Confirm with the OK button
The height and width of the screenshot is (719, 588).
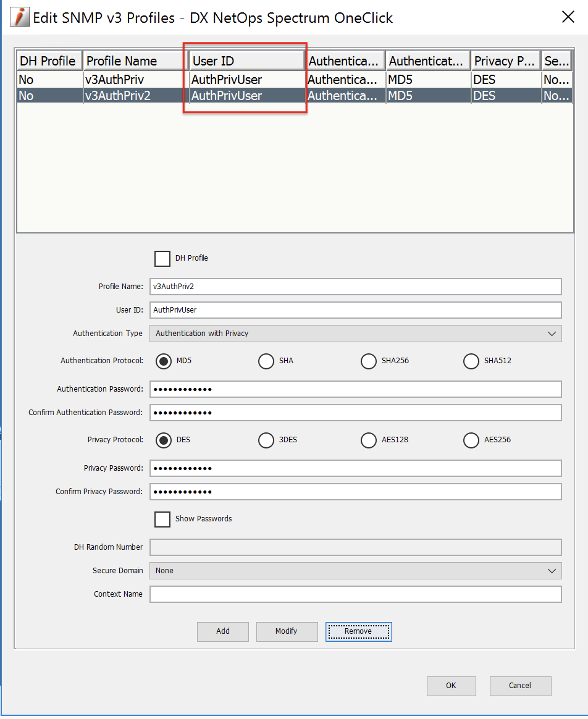point(451,686)
